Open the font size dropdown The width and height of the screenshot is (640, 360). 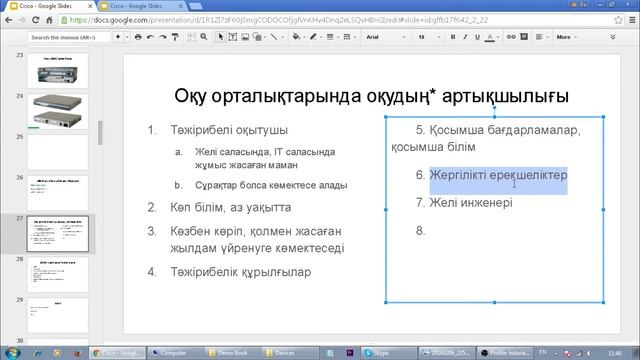coord(429,37)
